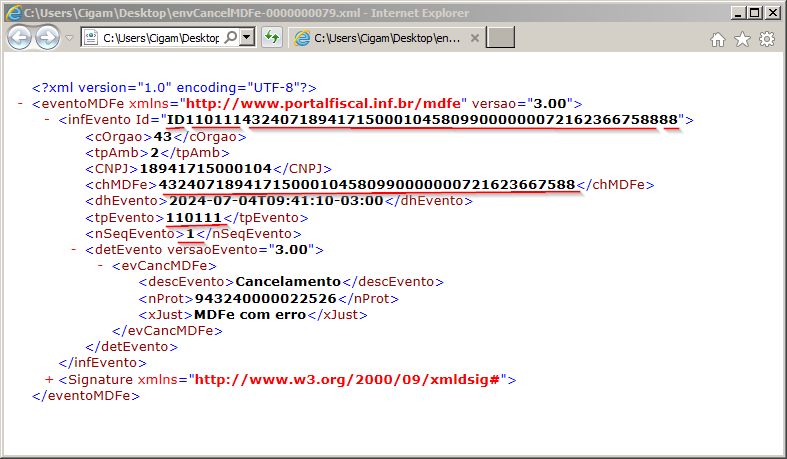
Task: Click the xJust text MDFe com erro
Action: pos(250,315)
